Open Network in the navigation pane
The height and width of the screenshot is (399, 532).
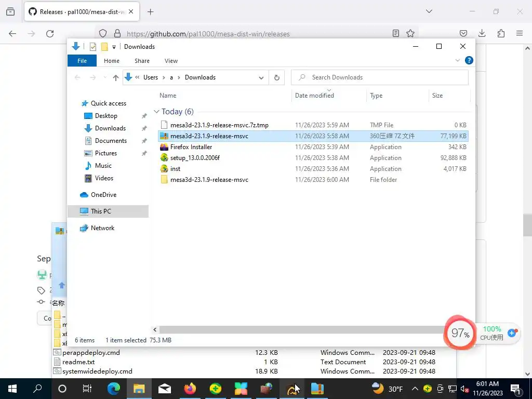point(102,228)
